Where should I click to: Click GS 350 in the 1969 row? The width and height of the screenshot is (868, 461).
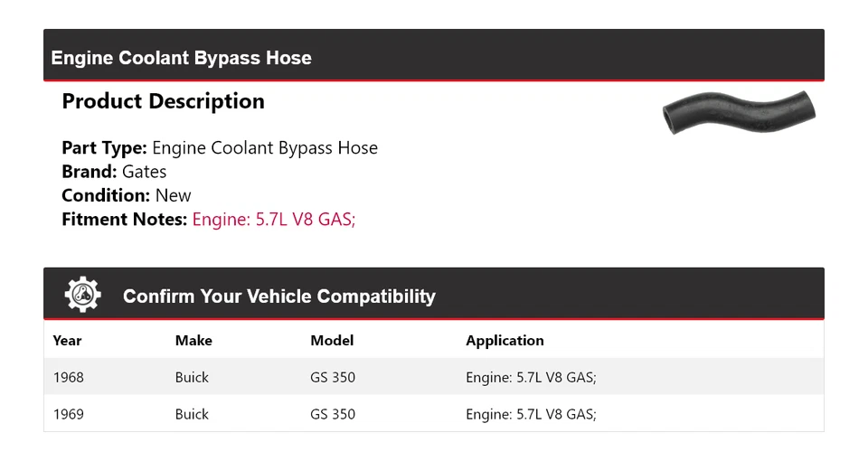(x=333, y=414)
